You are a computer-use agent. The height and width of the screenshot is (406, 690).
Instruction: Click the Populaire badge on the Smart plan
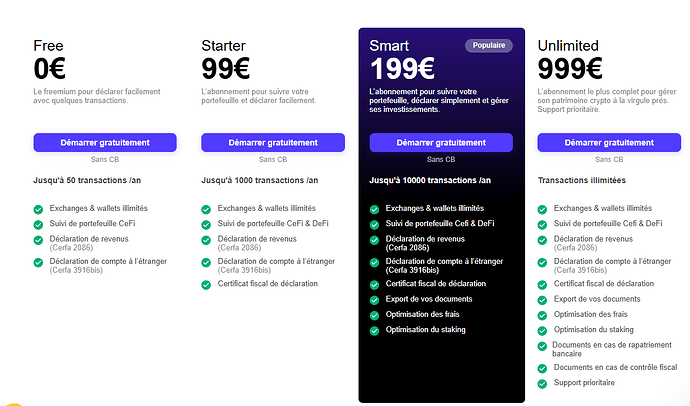click(x=489, y=45)
